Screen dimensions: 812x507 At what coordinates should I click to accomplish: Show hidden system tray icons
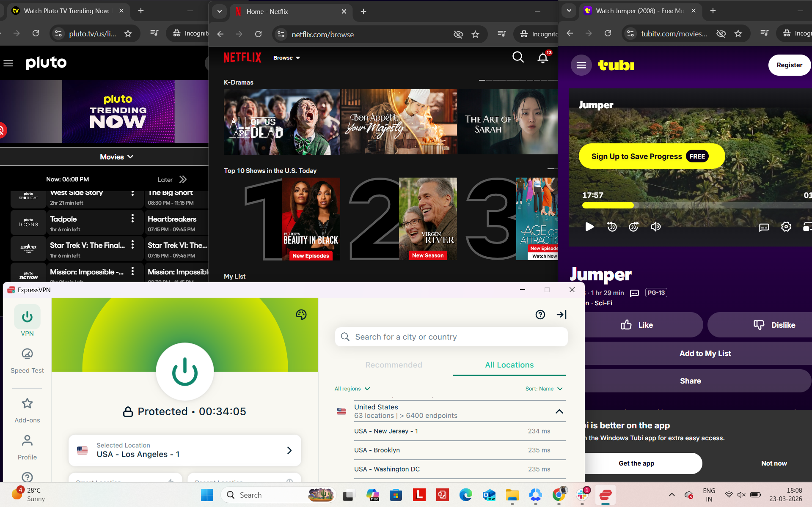(672, 495)
